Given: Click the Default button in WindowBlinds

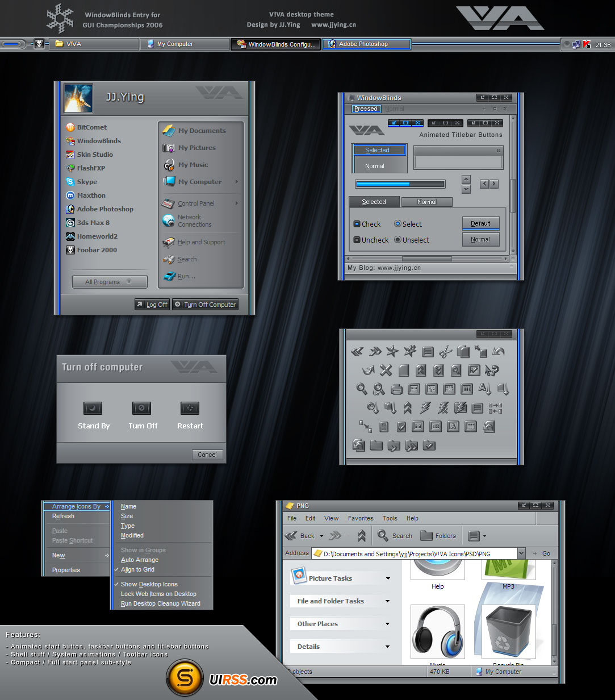Looking at the screenshot, I should coord(480,223).
